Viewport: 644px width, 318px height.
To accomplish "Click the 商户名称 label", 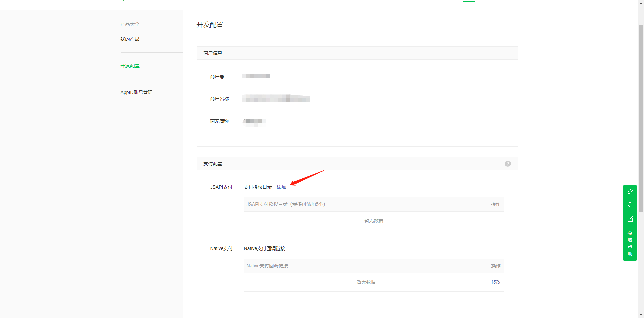I will [x=219, y=99].
